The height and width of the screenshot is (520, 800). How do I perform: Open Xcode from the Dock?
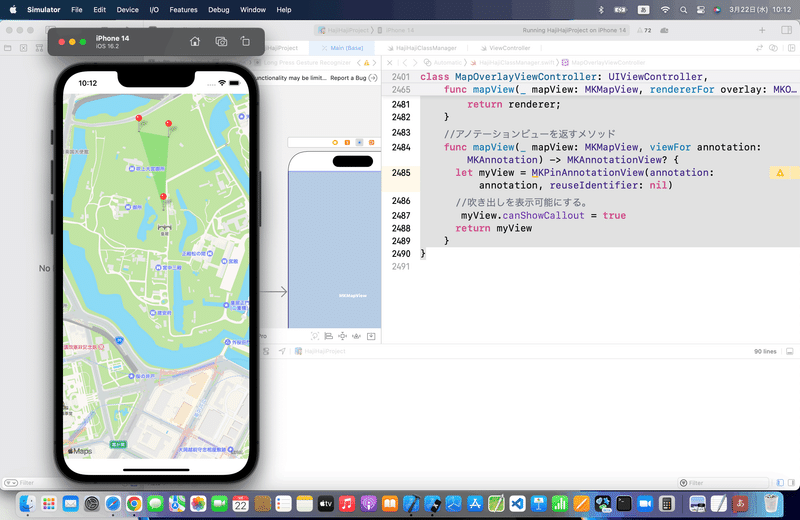pyautogui.click(x=411, y=504)
